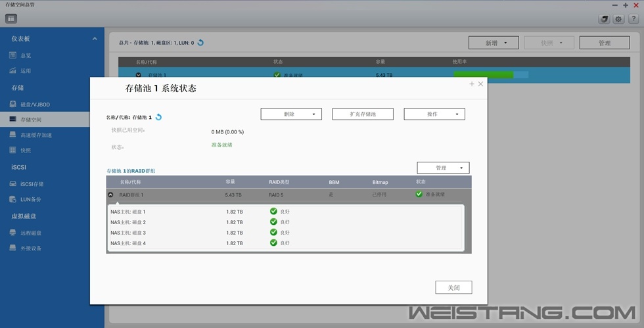The height and width of the screenshot is (328, 644).
Task: Refresh the storage totals summary
Action: 200,42
